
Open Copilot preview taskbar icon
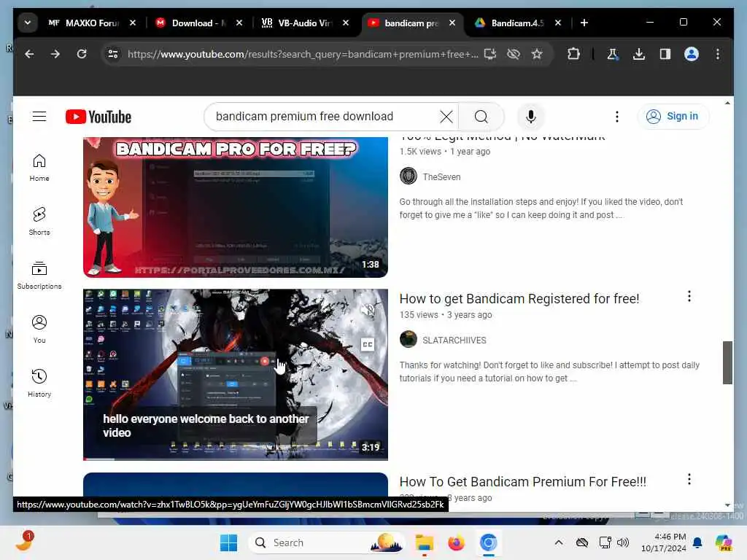coord(724,542)
